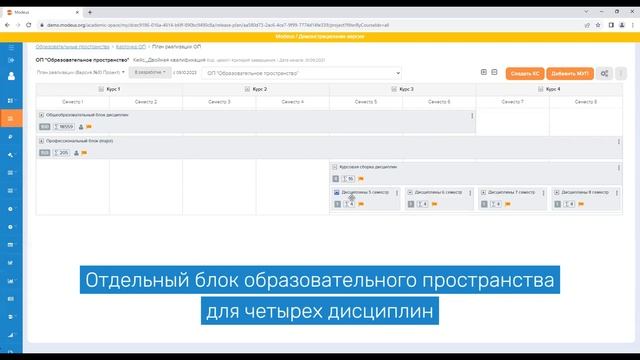Viewport: 640px width, 360px height.
Task: Click Семестр 8 column header
Action: 586,102
